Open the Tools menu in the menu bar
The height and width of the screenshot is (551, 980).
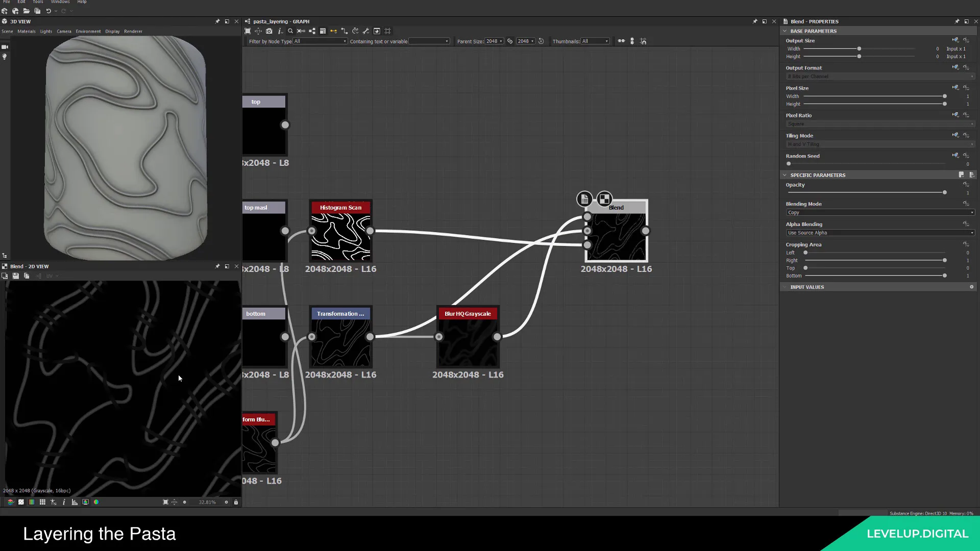(38, 2)
